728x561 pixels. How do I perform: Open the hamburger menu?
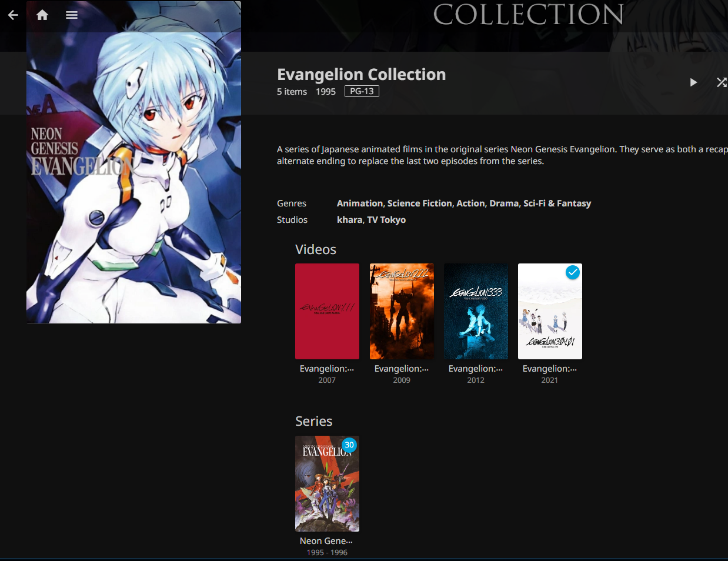pos(72,15)
